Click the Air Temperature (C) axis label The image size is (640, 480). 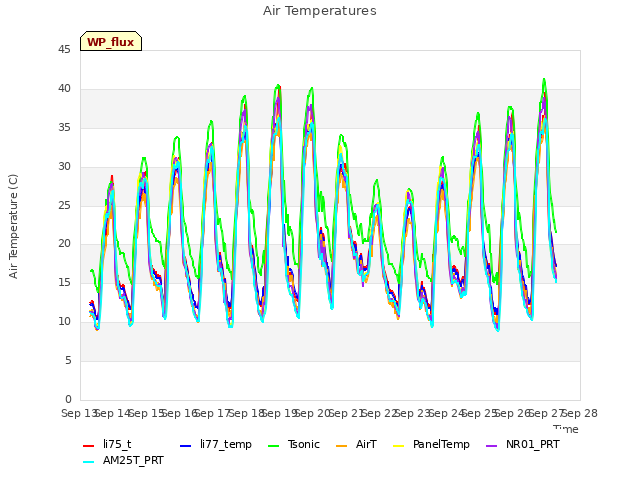tap(13, 226)
